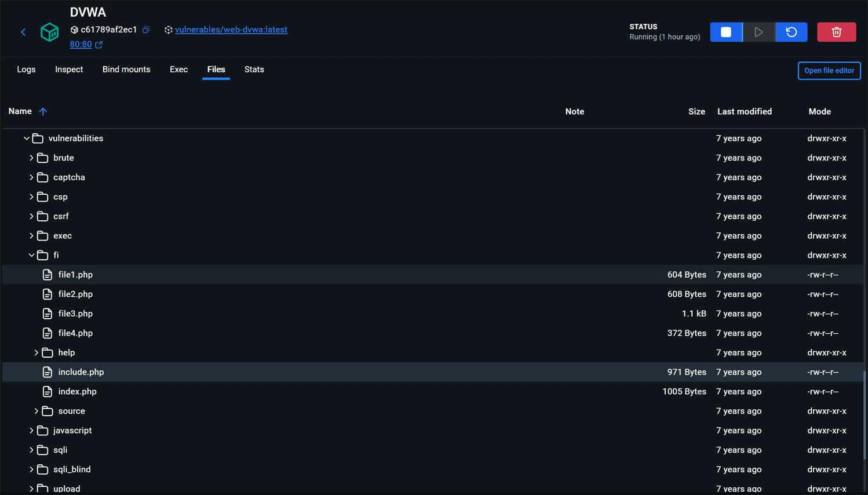
Task: Switch to the Logs tab
Action: [x=26, y=70]
